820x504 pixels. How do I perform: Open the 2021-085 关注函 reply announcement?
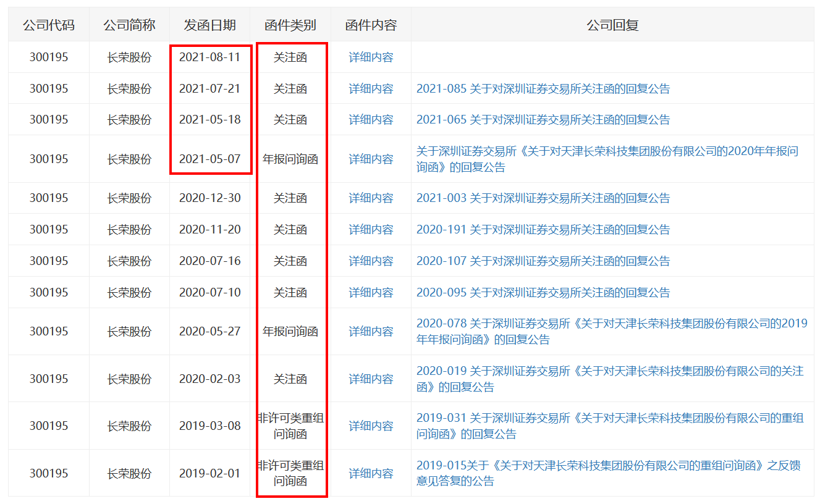point(543,89)
